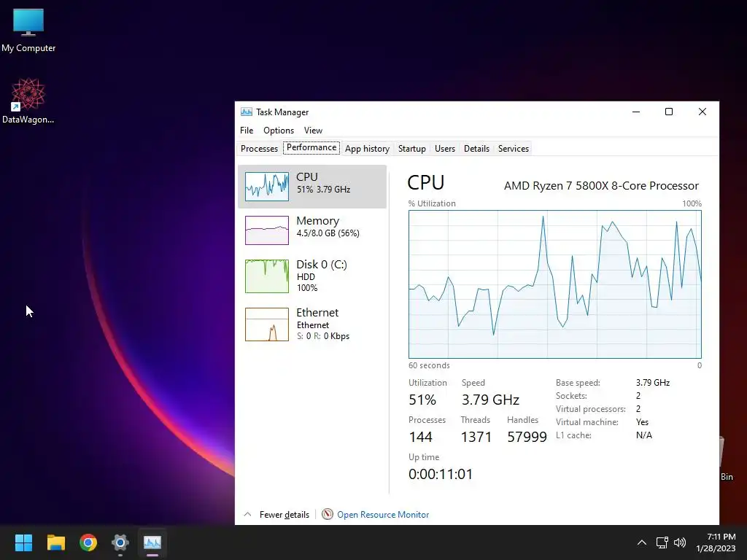This screenshot has width=747, height=560.
Task: Select the DataWagon desktop shortcut icon
Action: pyautogui.click(x=28, y=101)
